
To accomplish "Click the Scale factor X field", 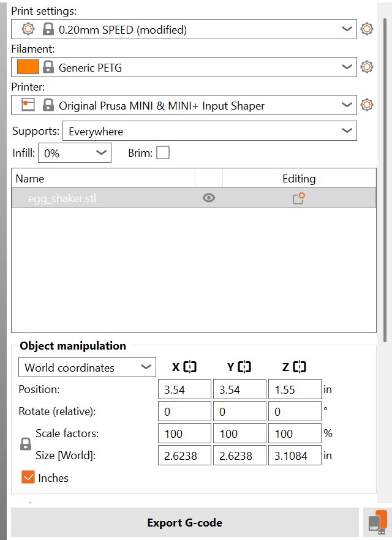I will pos(184,433).
